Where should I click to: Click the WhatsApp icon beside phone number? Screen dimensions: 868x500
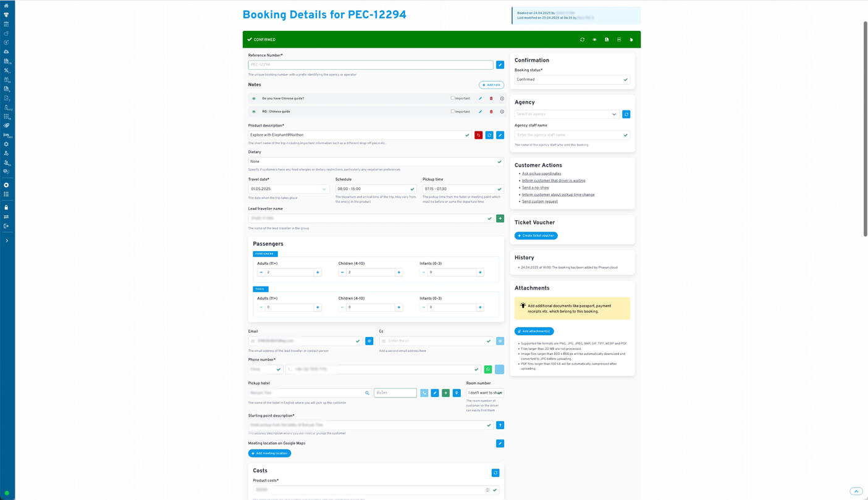point(488,369)
